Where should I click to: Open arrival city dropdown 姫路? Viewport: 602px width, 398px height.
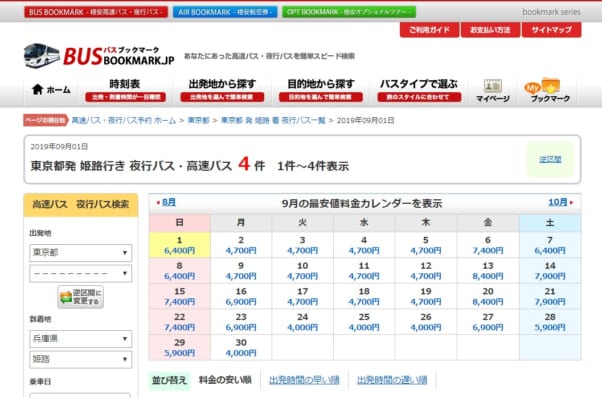tap(81, 360)
